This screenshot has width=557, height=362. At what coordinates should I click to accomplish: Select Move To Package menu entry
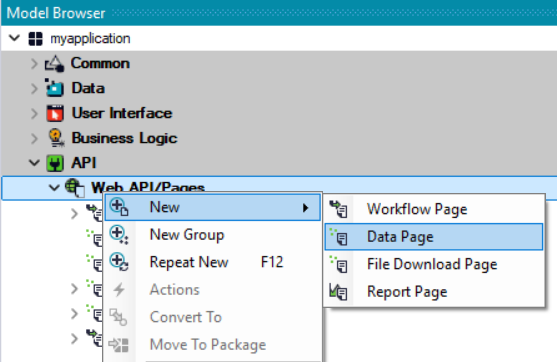point(213,345)
